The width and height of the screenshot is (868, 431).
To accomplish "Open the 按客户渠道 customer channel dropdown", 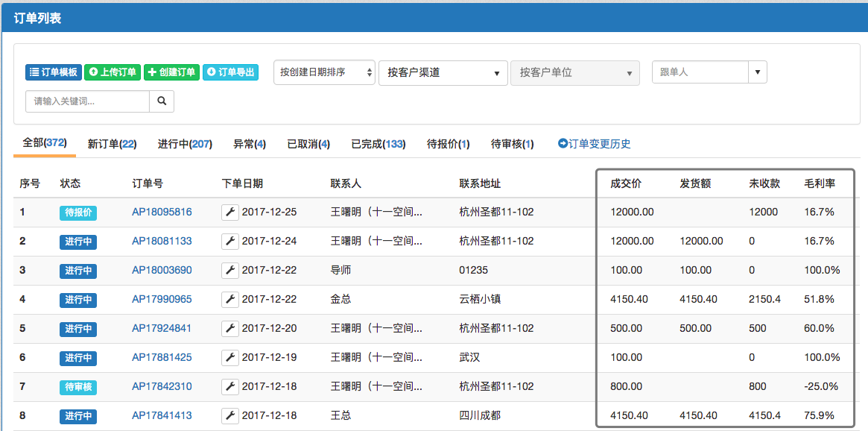I will (x=443, y=72).
